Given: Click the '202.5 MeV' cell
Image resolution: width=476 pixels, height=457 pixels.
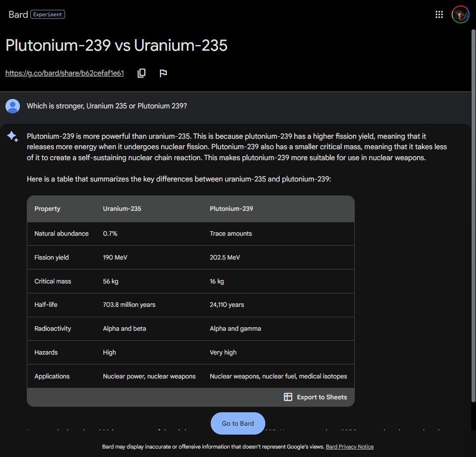Looking at the screenshot, I should tap(225, 258).
